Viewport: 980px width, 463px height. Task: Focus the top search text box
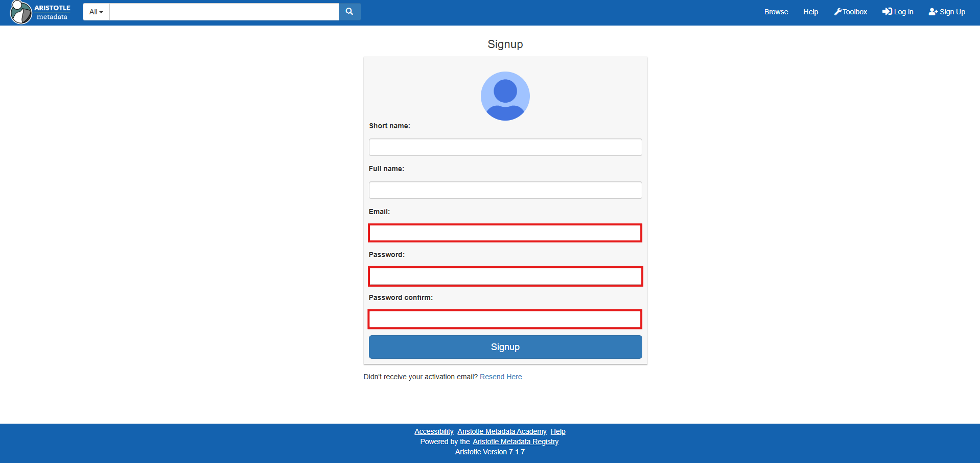point(224,12)
